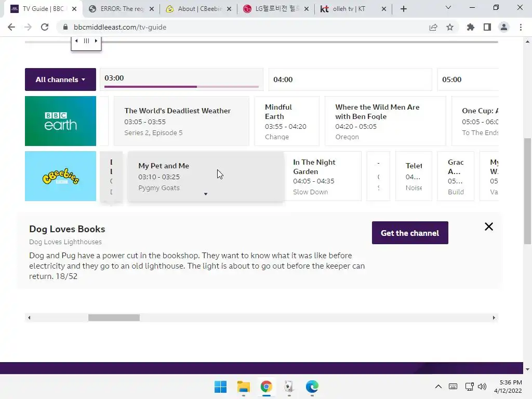The width and height of the screenshot is (532, 399).
Task: Close the LG헬로비전 tab
Action: click(x=307, y=9)
